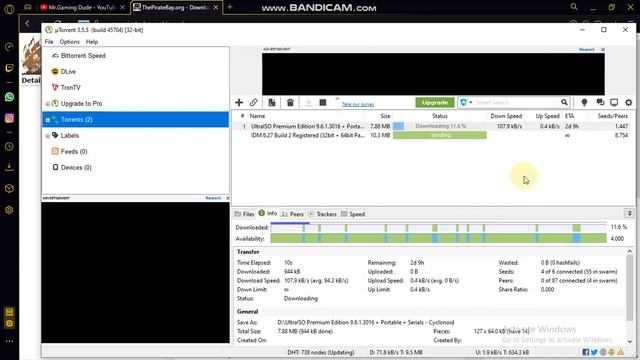This screenshot has height=360, width=640.
Task: Click DHT nodes status bar entry
Action: click(321, 352)
